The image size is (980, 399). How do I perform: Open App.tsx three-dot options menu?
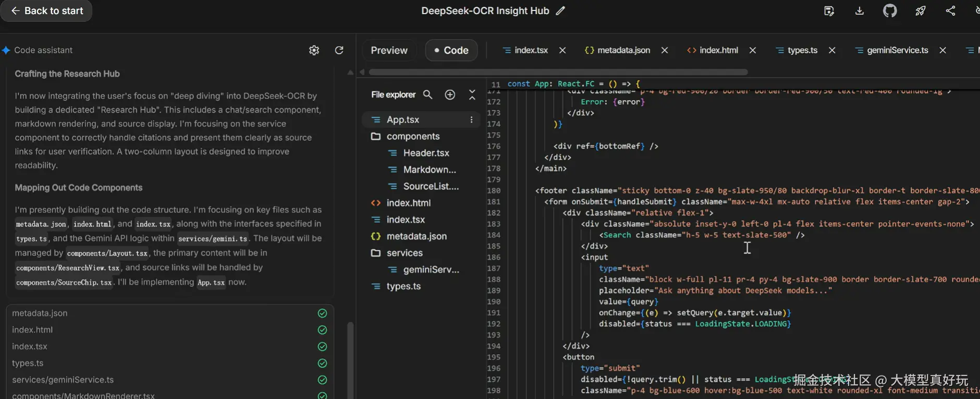471,119
